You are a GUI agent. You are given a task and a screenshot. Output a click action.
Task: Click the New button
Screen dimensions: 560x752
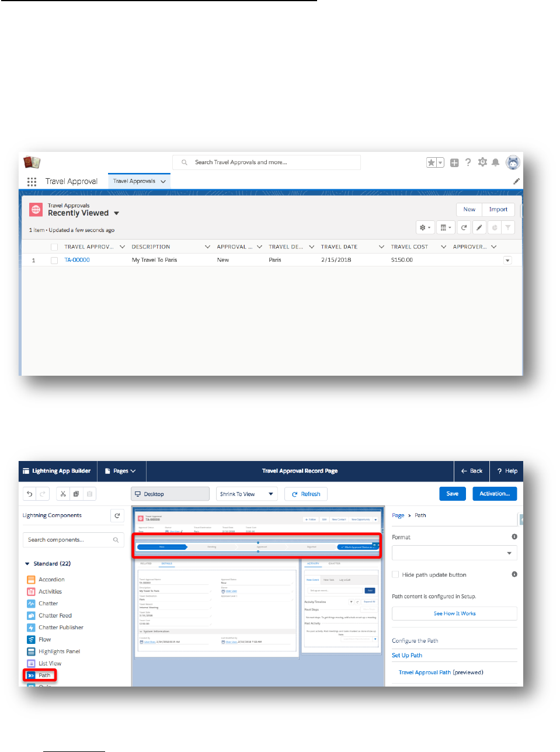[x=469, y=209]
